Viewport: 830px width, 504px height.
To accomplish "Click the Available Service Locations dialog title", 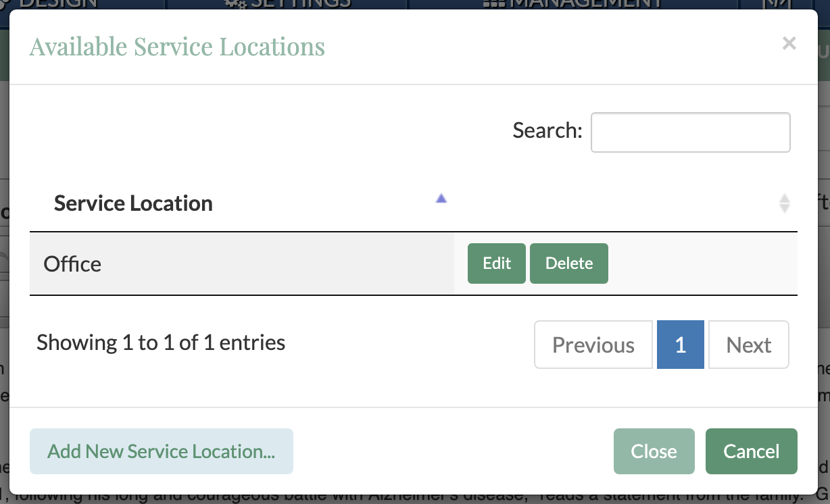I will click(x=177, y=47).
